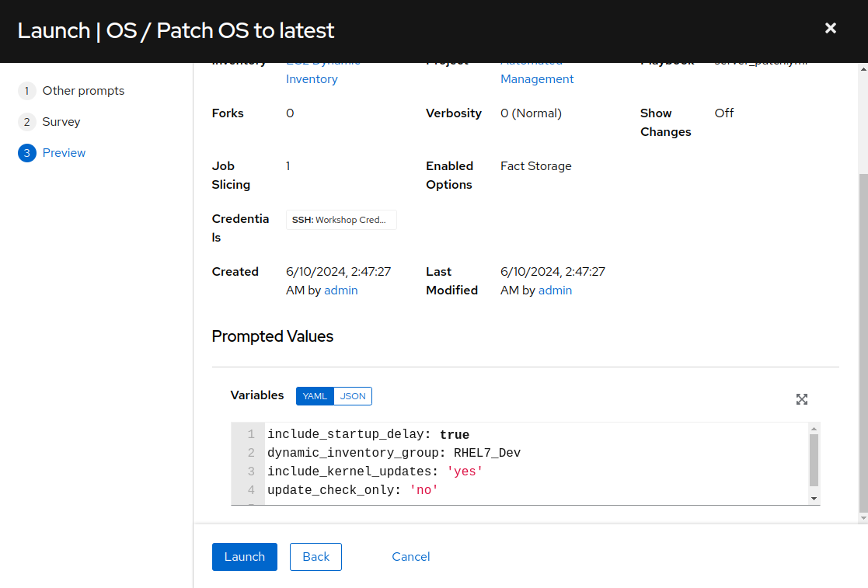Click the Verbosity value 0 (Normal)

531,113
